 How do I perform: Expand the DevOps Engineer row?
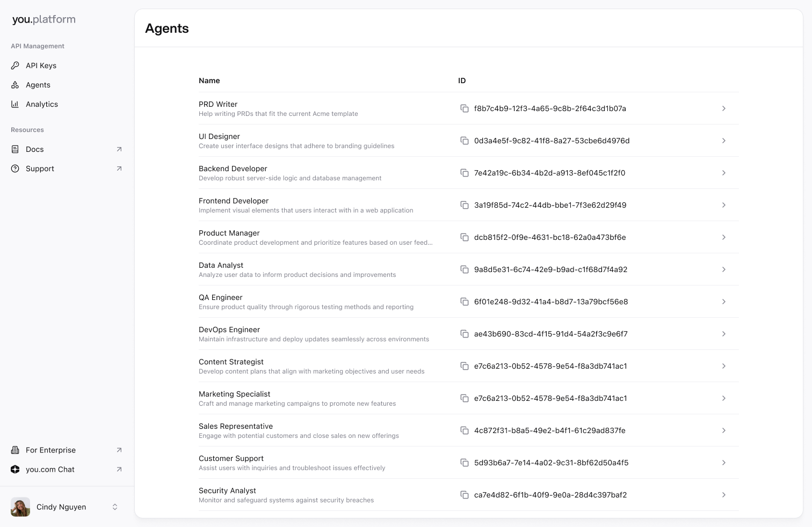(723, 334)
